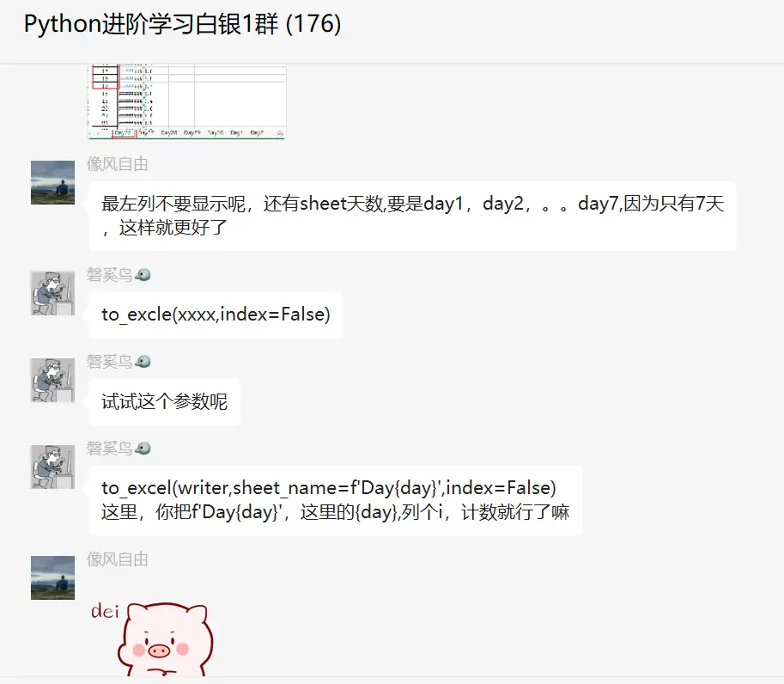Click bird emoji after second 磐奚鸟 name
Viewport: 784px width, 684px height.
[x=143, y=361]
